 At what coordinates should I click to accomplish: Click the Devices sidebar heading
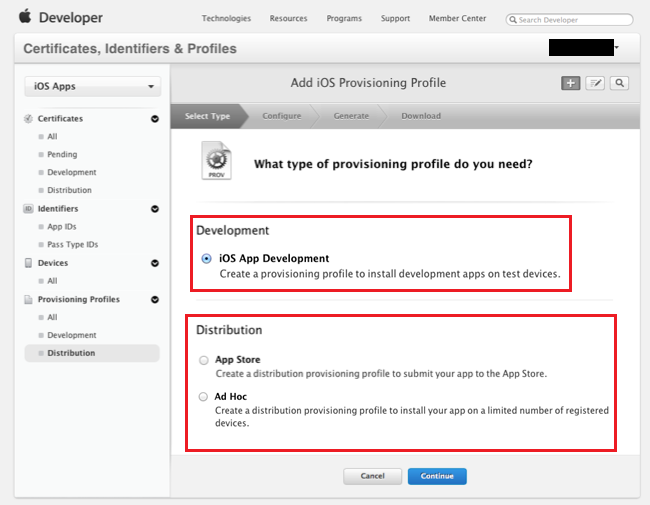pos(53,263)
